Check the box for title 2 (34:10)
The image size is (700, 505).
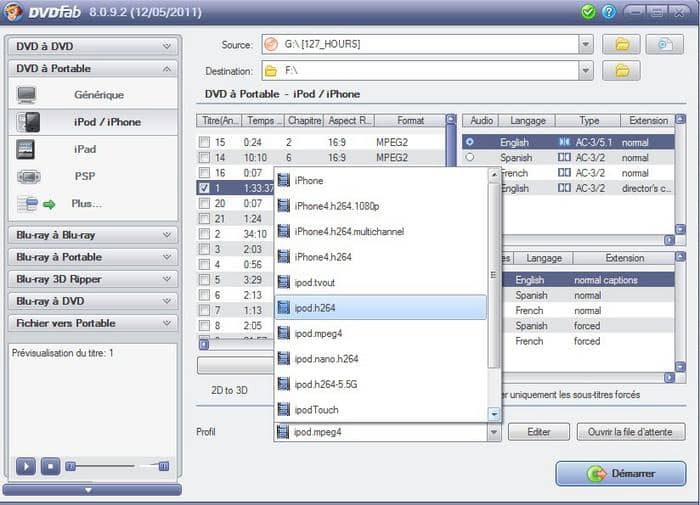tap(204, 234)
